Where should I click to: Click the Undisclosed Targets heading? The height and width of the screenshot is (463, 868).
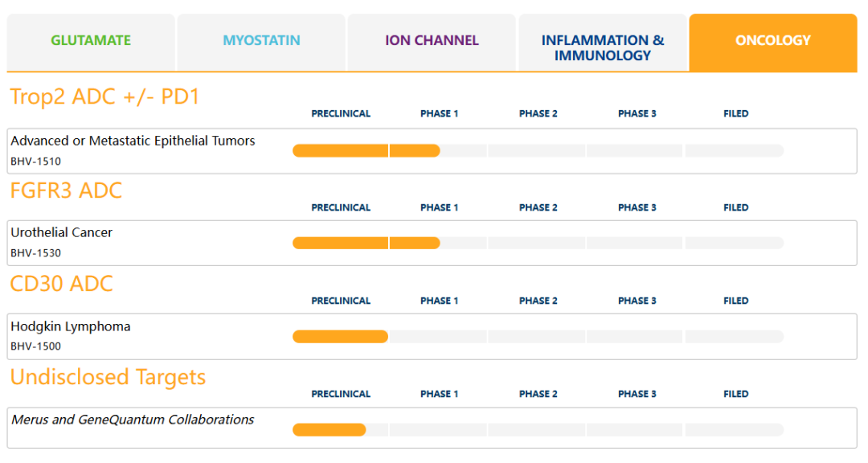(108, 377)
